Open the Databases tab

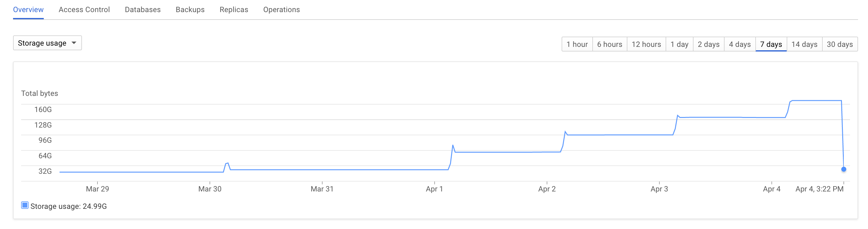click(x=143, y=10)
